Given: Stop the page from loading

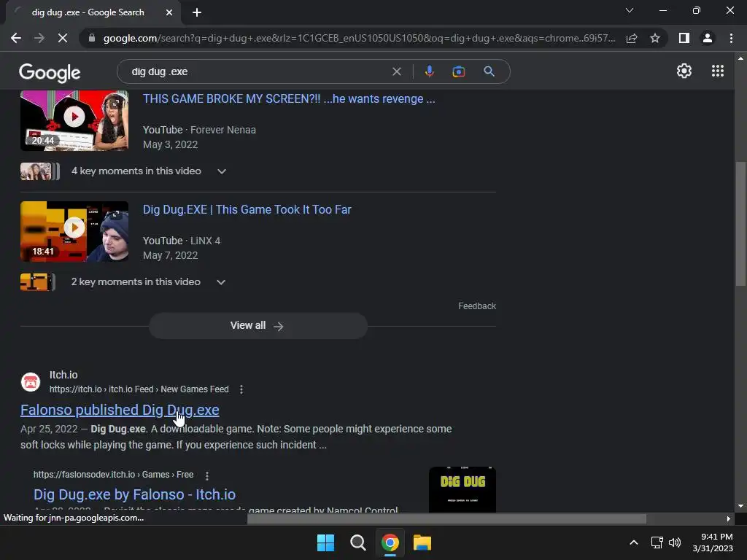Looking at the screenshot, I should [63, 38].
